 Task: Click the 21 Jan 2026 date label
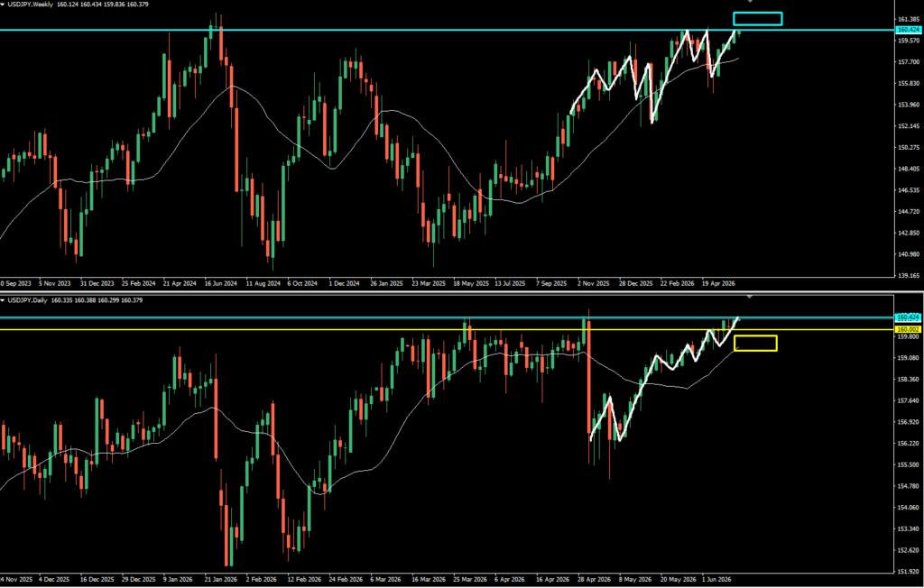[222, 579]
